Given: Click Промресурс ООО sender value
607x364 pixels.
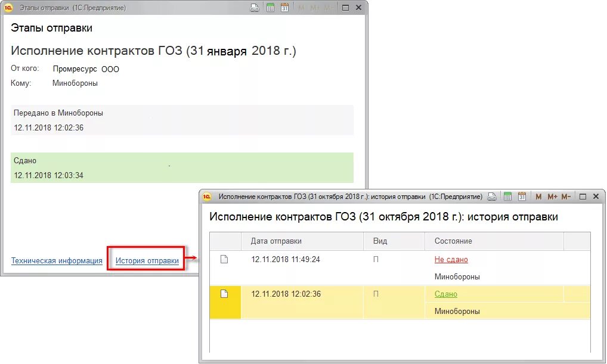Looking at the screenshot, I should [x=86, y=69].
